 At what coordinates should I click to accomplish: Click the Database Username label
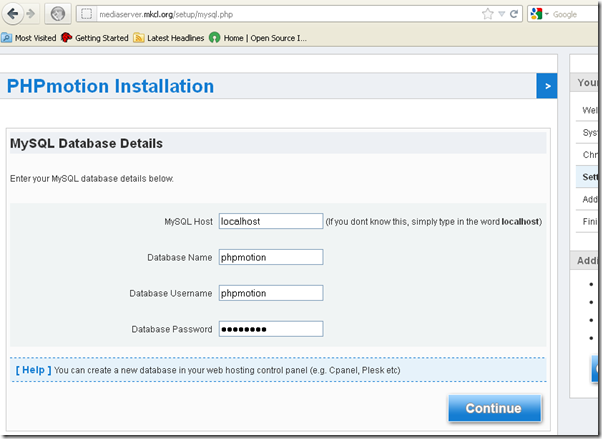[171, 293]
